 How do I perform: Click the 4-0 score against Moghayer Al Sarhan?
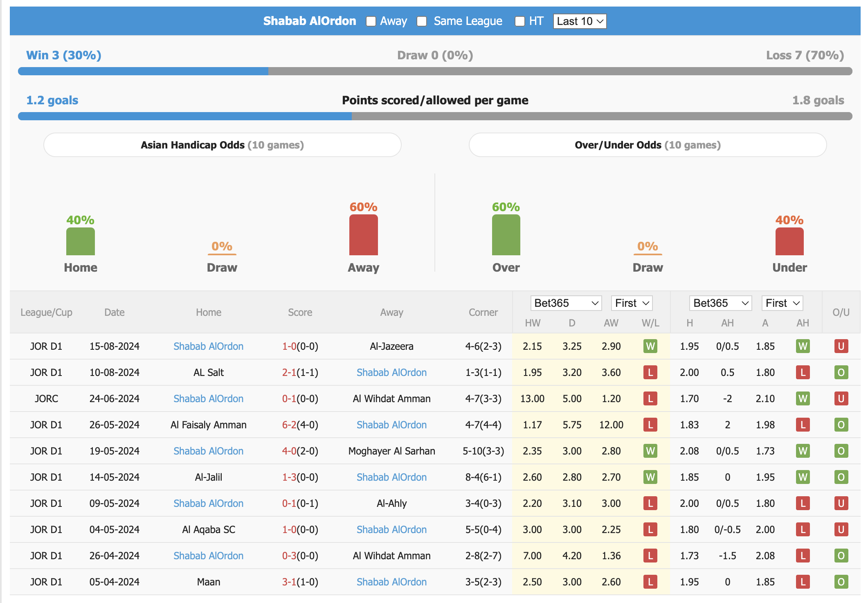coord(289,451)
